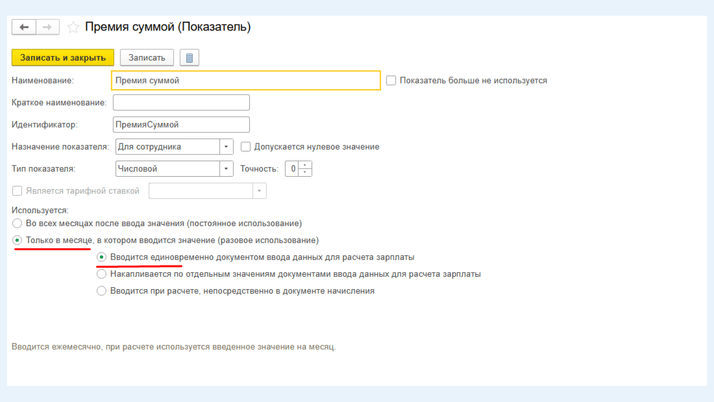
Task: Click the Числовой combo box value
Action: [x=168, y=169]
